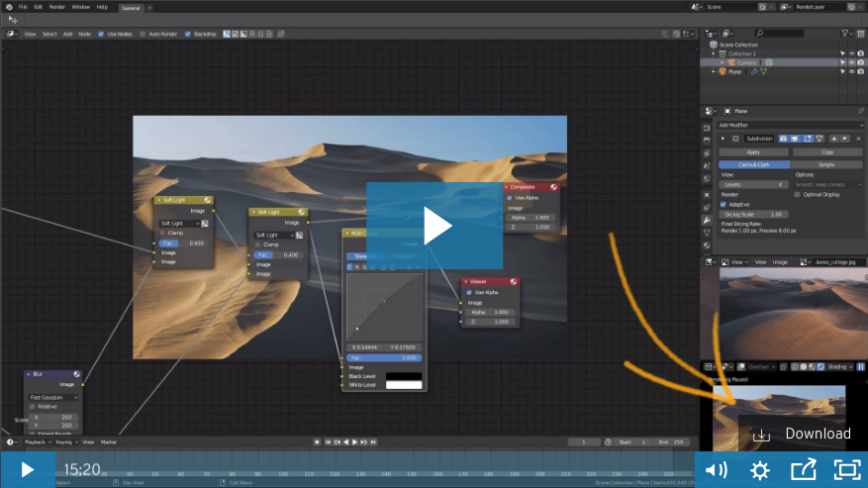Toggle Use Alpha on the Viewer node

point(469,292)
